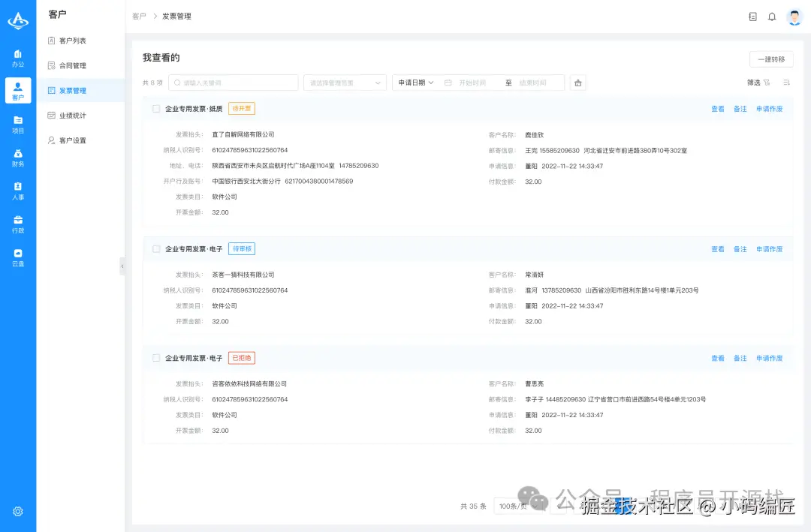811x532 pixels.
Task: Open the 申请日期 dropdown
Action: pos(415,83)
